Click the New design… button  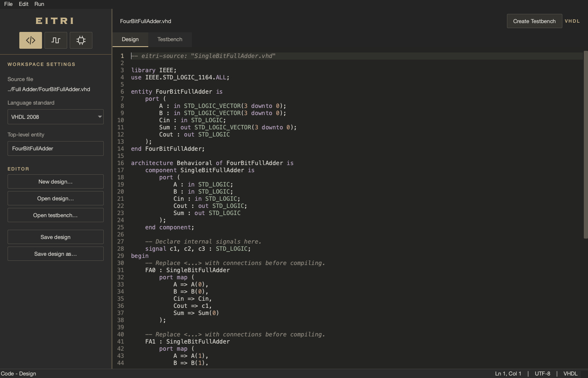coord(55,181)
